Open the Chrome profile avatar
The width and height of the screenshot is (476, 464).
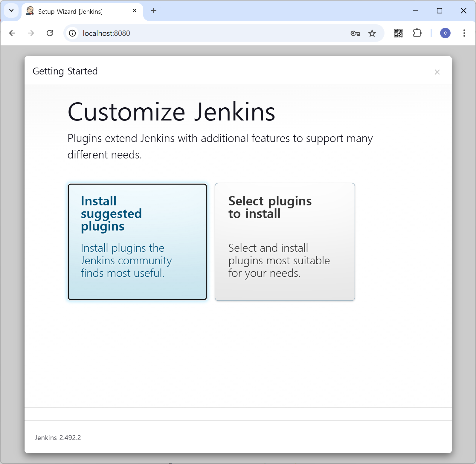coord(445,33)
